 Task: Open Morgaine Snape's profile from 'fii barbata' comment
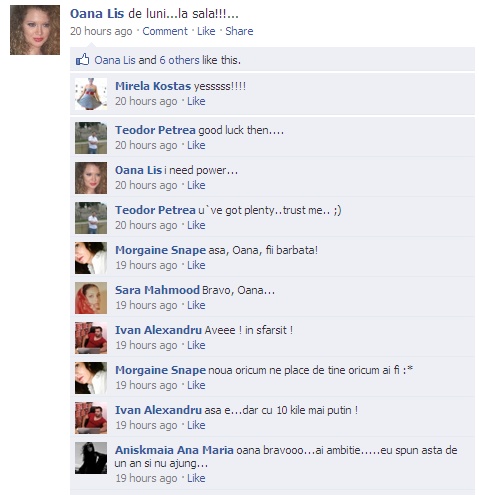tap(160, 250)
